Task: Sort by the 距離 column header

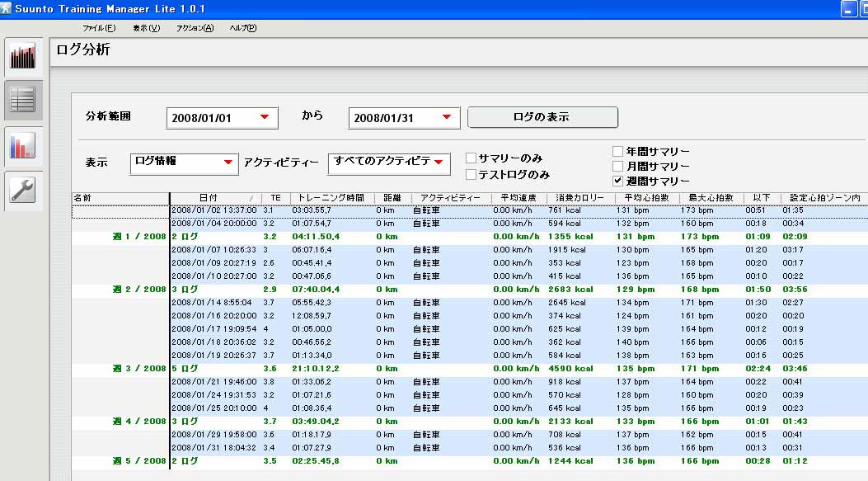Action: [392, 198]
